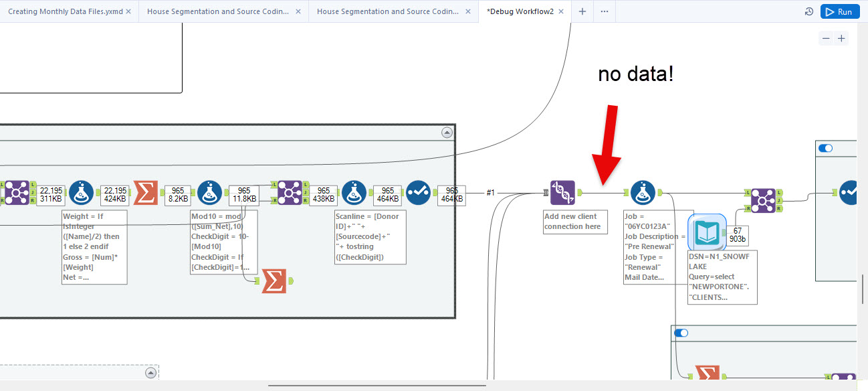Zoom out the canvas with minus button

[826, 38]
